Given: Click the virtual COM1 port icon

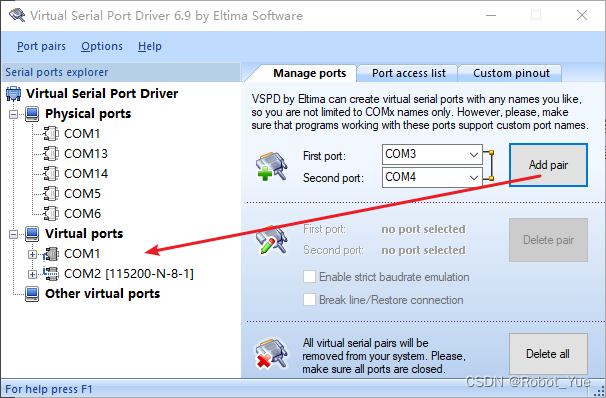Looking at the screenshot, I should pos(51,254).
